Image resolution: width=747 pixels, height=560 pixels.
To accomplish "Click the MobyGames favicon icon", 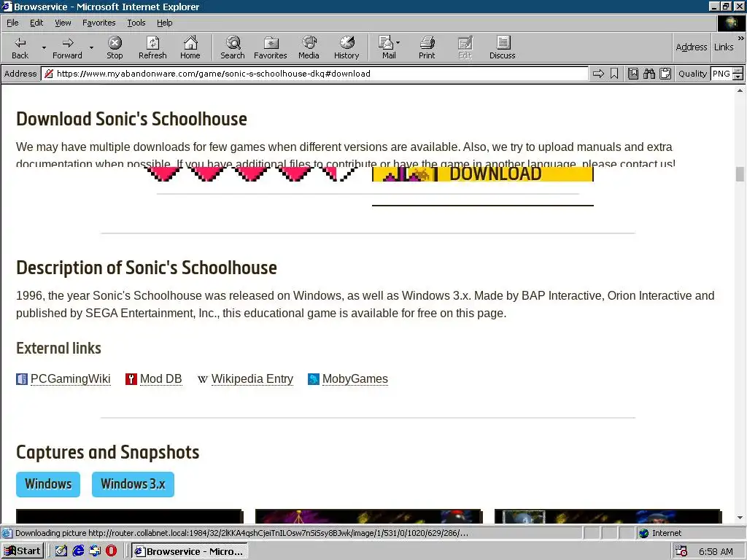I will pos(314,379).
